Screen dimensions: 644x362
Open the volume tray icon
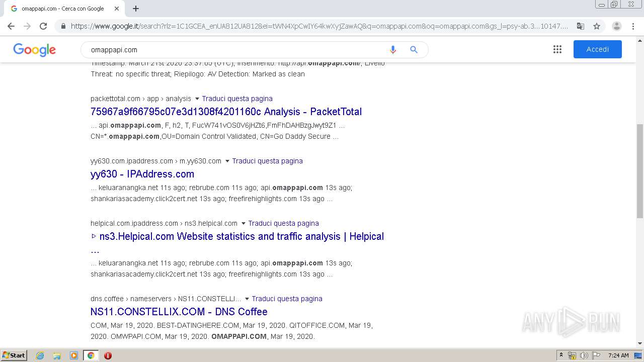click(584, 355)
